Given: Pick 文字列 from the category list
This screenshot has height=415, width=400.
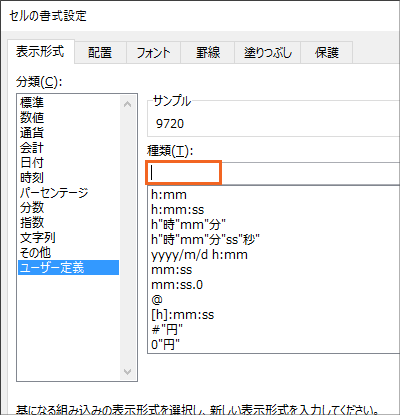Looking at the screenshot, I should point(38,238).
